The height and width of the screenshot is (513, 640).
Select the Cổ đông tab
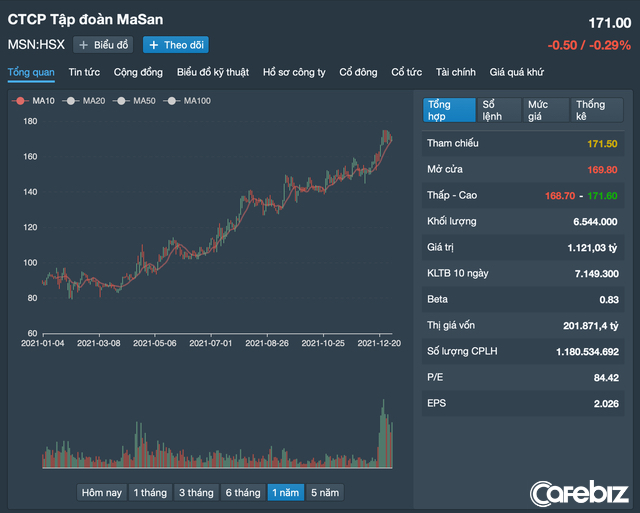358,72
